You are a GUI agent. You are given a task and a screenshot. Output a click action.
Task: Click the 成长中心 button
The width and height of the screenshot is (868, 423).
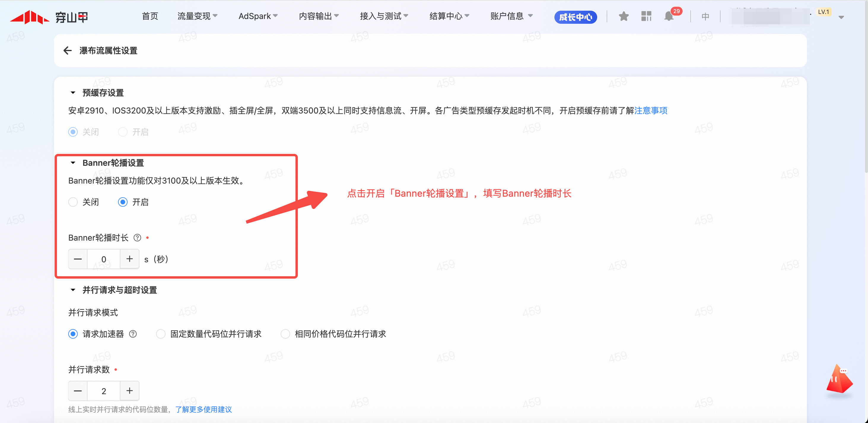(575, 17)
